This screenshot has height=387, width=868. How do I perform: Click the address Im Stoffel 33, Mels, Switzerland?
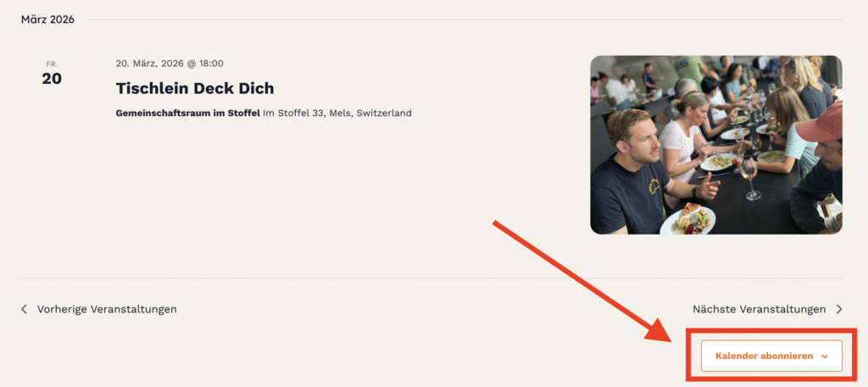point(337,113)
